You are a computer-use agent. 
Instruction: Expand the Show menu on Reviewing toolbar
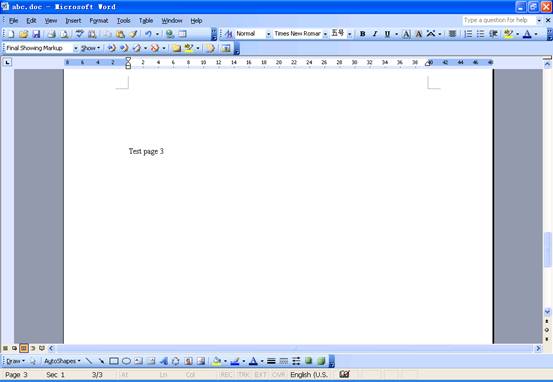click(91, 48)
